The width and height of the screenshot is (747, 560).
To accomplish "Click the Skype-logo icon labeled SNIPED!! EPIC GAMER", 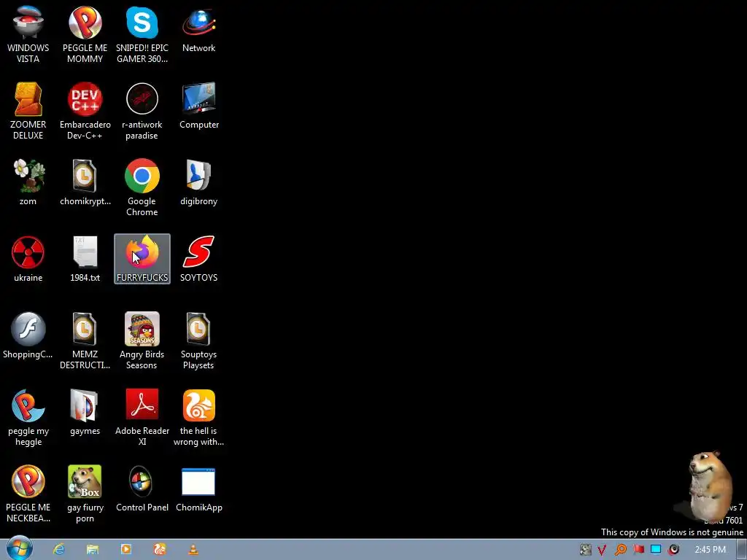I will pyautogui.click(x=142, y=34).
